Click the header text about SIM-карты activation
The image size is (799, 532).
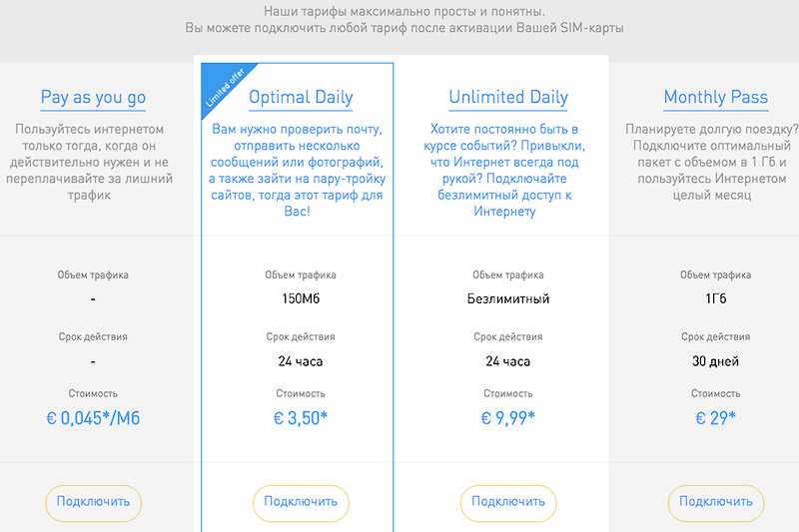coord(404,28)
